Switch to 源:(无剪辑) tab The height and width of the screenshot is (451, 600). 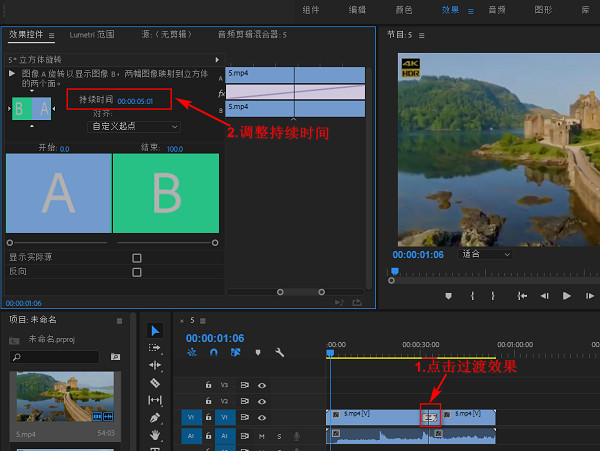(167, 34)
